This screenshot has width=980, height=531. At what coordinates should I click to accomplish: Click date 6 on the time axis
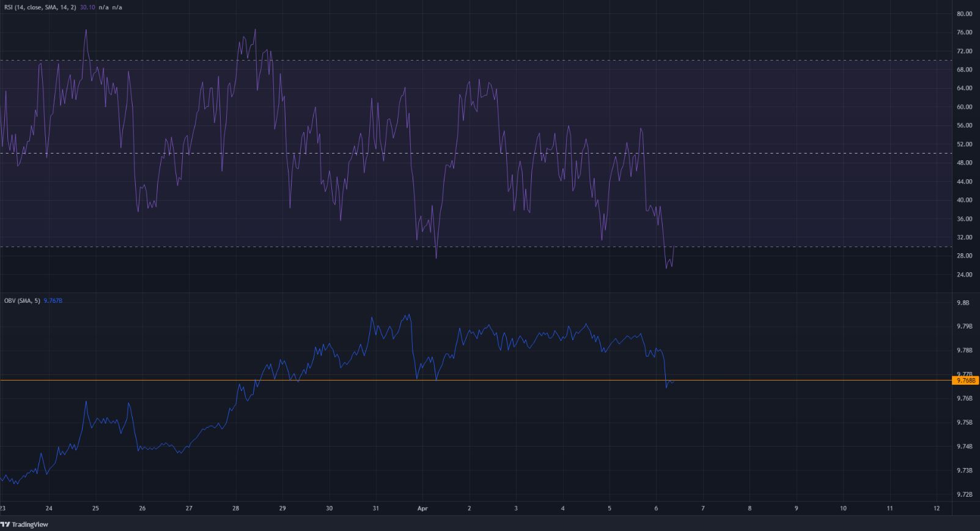coord(656,508)
